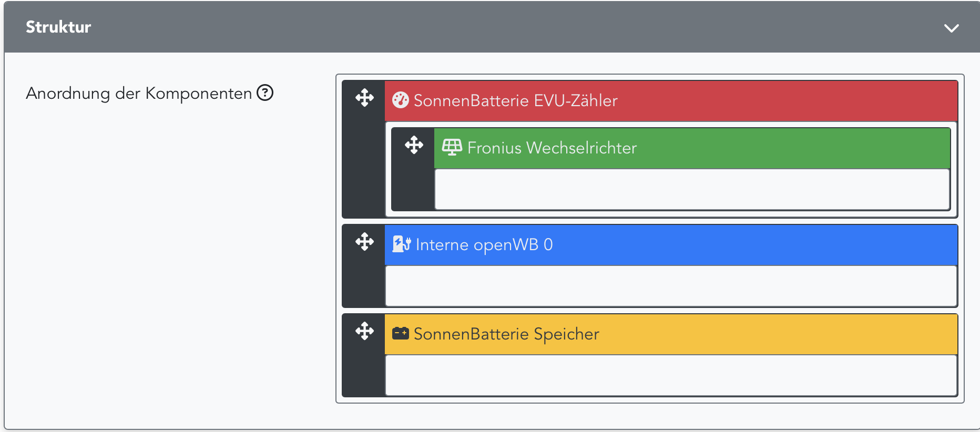Grab the move handle of SonnenBatterie Speicher
Screen dimensions: 980x432
(x=364, y=331)
